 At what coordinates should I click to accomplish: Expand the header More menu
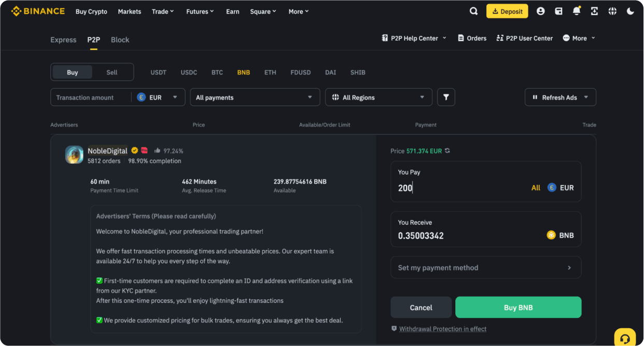299,11
